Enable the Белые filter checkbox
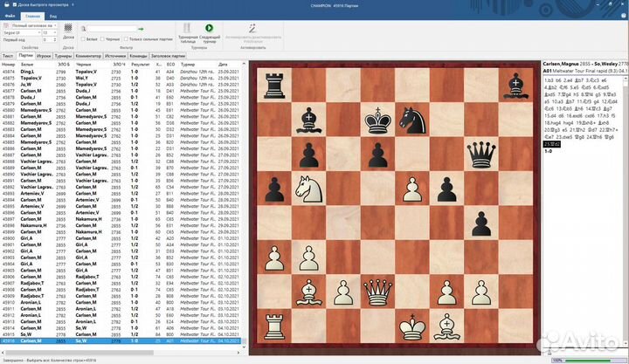The image size is (629, 364). coord(84,39)
